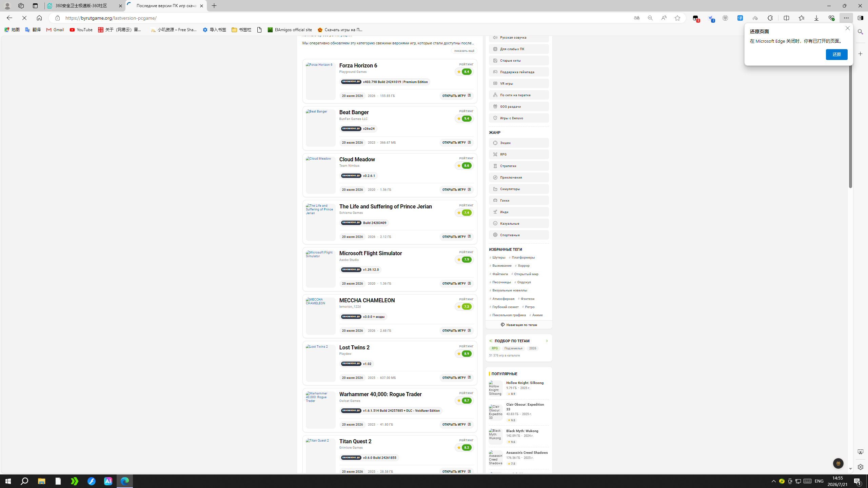Click the arrow beside ПОДБОР ПО ТЕГАМ

[x=547, y=341]
